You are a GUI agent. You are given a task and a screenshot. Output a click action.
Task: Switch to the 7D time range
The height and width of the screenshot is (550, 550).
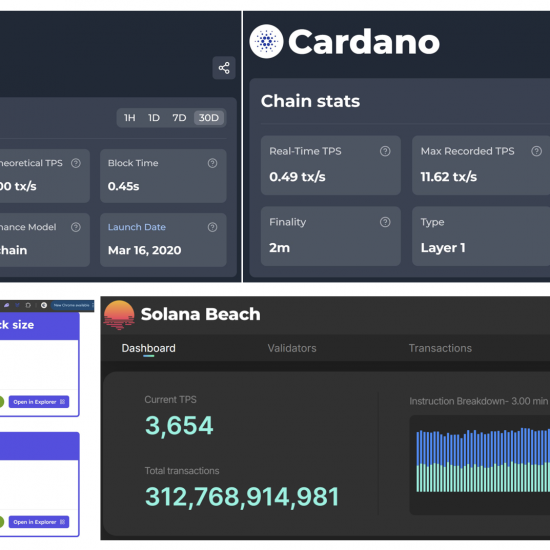coord(179,118)
